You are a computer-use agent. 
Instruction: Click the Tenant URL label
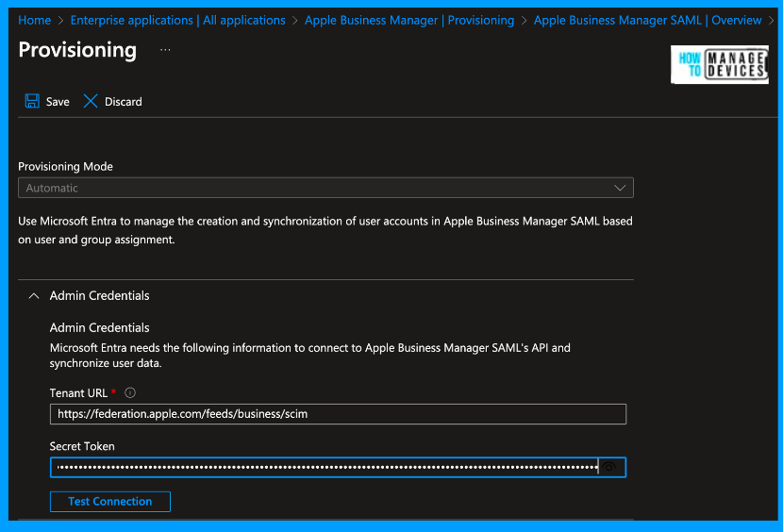78,393
